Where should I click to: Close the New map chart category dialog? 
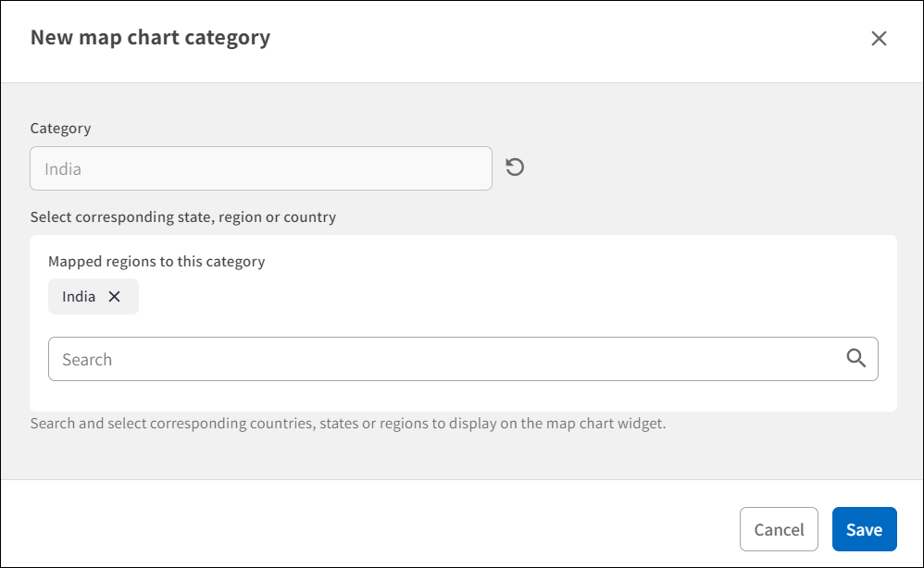(x=879, y=38)
